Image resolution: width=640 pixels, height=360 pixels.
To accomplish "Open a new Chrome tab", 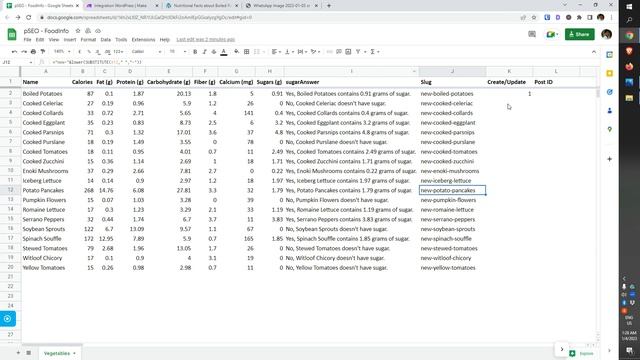I will coord(329,6).
